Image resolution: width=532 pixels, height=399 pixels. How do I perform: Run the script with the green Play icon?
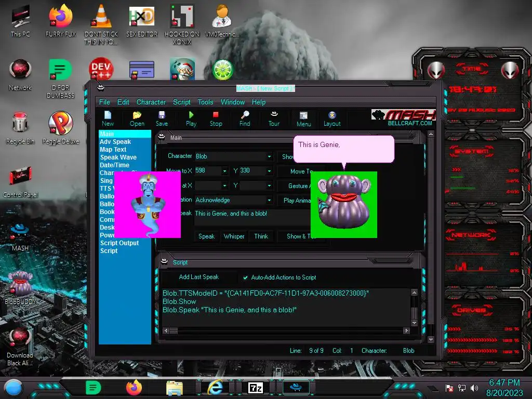pos(191,119)
